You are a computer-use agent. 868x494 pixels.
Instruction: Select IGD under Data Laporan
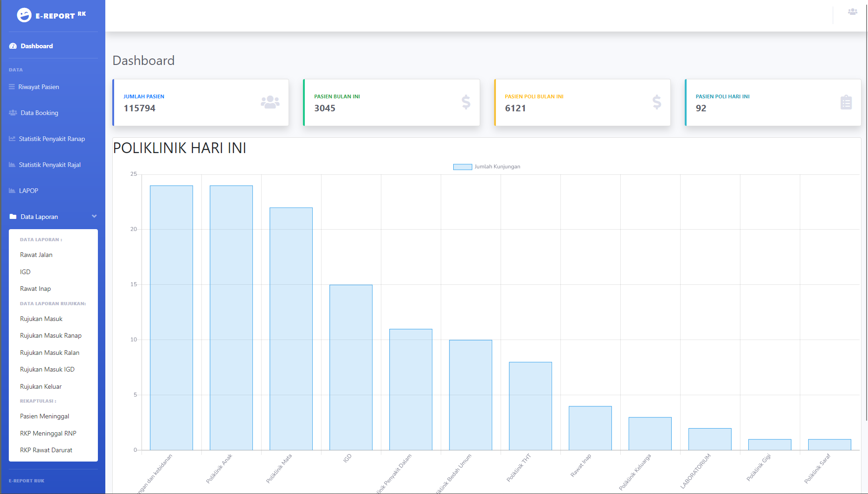(26, 272)
